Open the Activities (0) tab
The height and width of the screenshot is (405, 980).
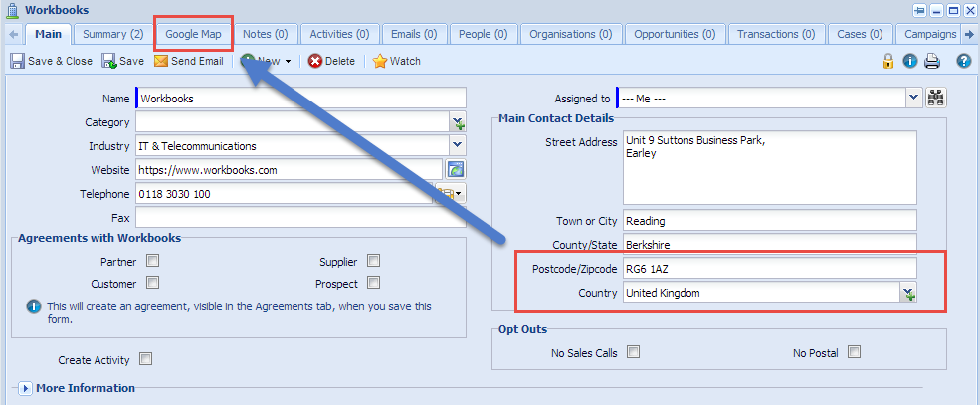pos(339,35)
